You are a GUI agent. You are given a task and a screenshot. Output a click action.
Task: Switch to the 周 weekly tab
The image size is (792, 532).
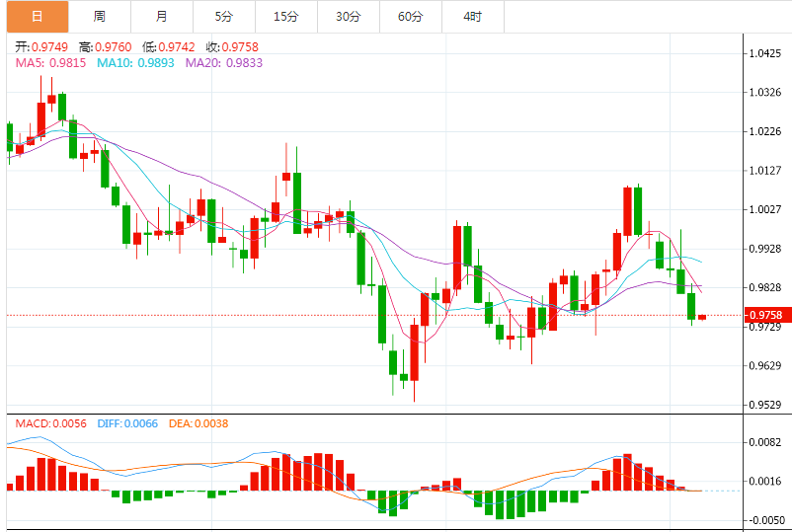pyautogui.click(x=100, y=17)
